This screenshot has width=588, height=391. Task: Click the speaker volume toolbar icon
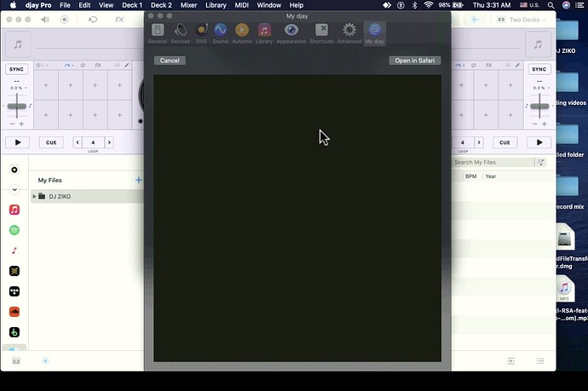pyautogui.click(x=45, y=20)
